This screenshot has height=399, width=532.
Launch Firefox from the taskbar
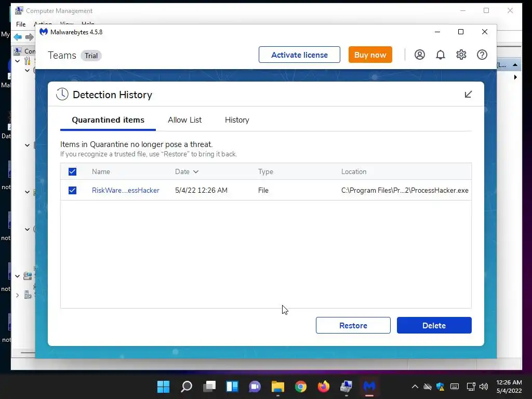tap(324, 387)
